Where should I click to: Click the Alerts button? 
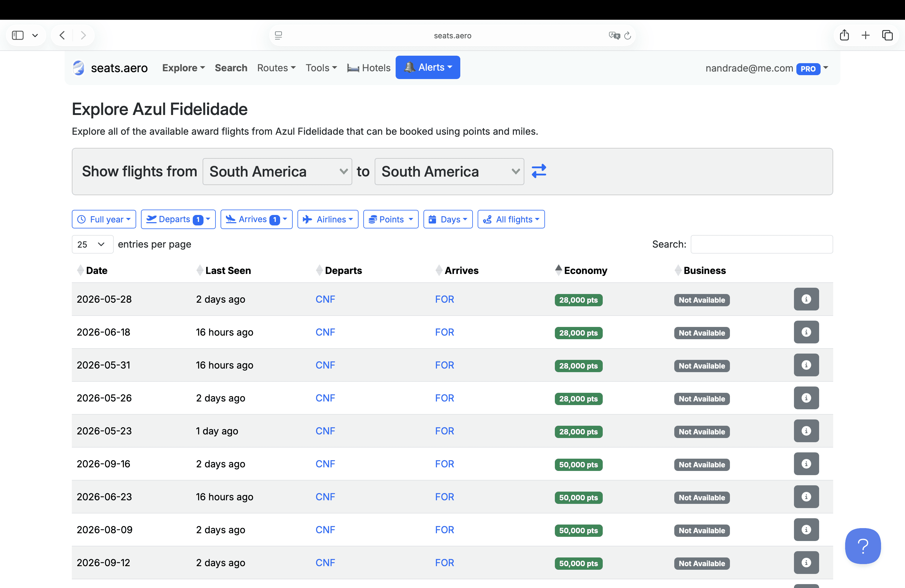pyautogui.click(x=427, y=67)
